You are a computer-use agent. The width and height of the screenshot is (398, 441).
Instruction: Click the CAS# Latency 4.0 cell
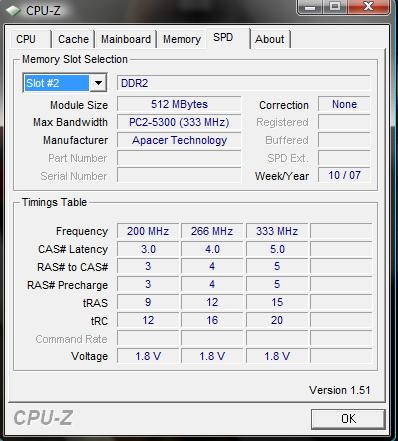tap(212, 249)
